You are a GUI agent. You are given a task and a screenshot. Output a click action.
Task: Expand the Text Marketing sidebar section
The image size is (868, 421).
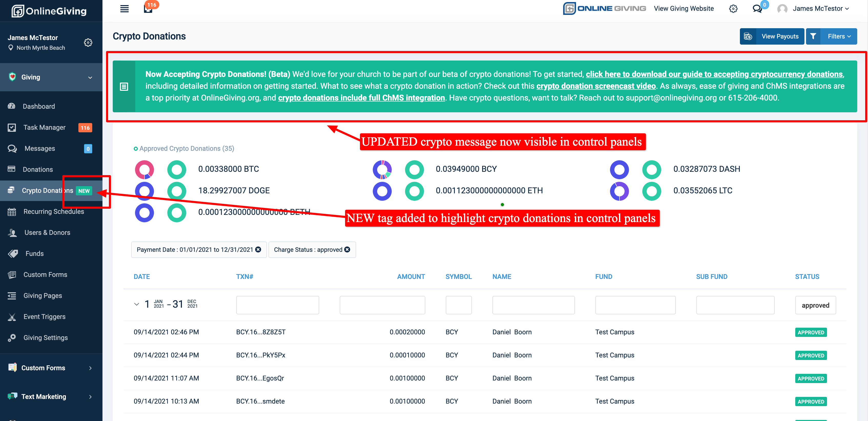[90, 397]
